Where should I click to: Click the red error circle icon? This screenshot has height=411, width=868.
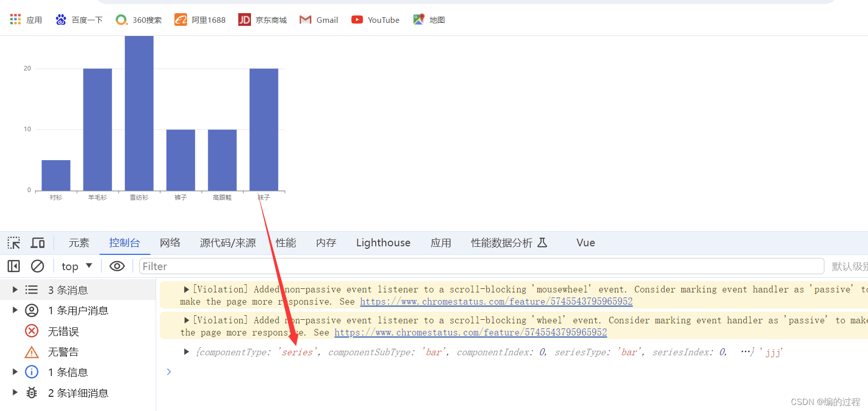31,331
